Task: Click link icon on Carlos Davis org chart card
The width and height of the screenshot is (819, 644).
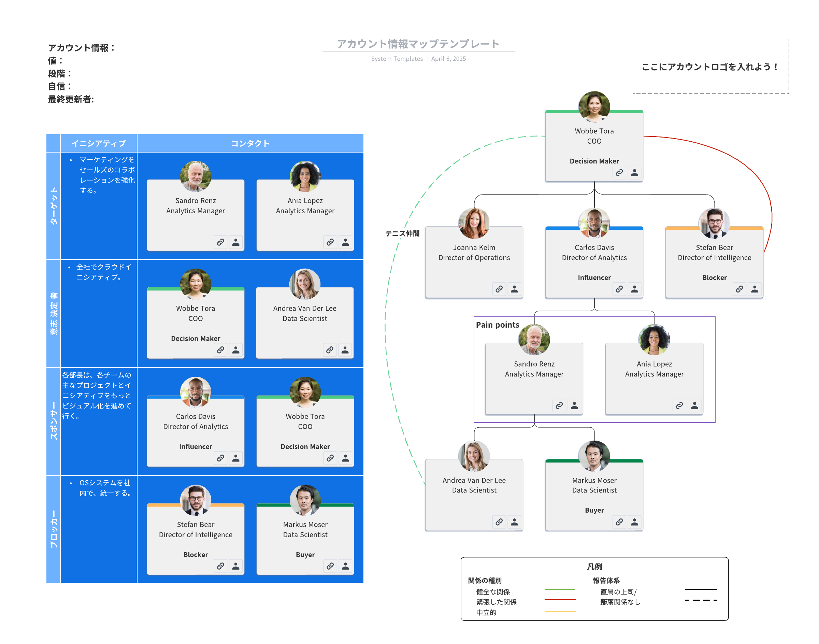Action: click(x=619, y=289)
